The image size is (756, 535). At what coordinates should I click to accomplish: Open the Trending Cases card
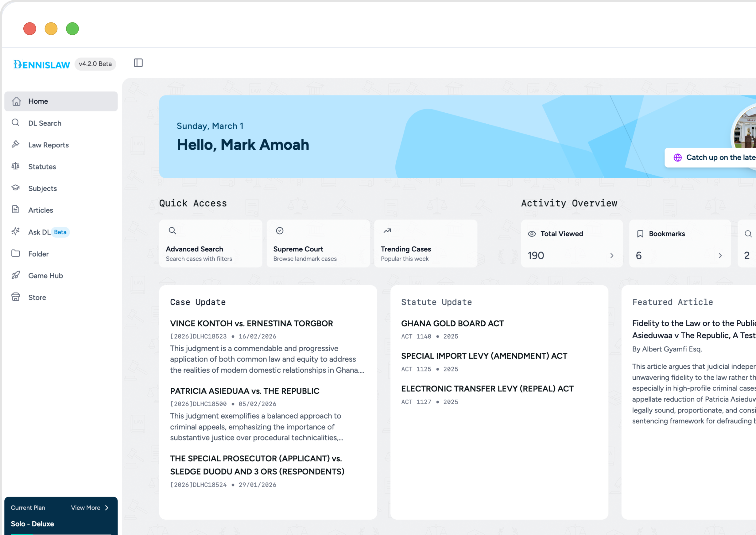[426, 244]
